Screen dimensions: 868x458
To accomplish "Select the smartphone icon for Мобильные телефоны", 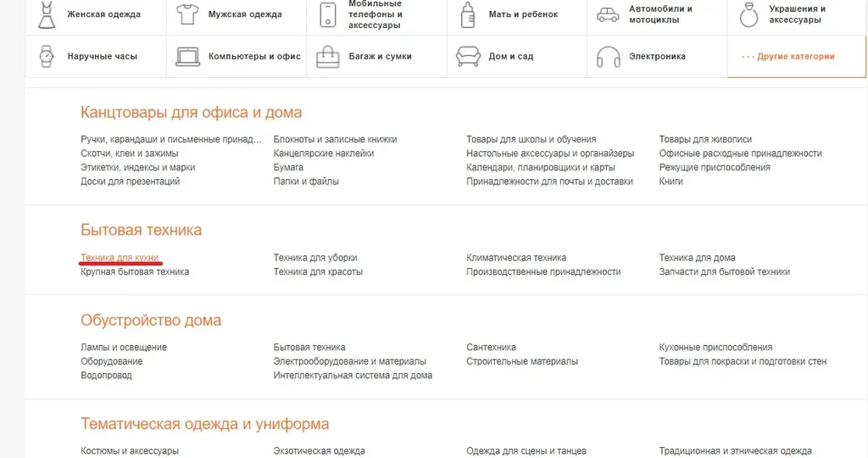I will [328, 15].
